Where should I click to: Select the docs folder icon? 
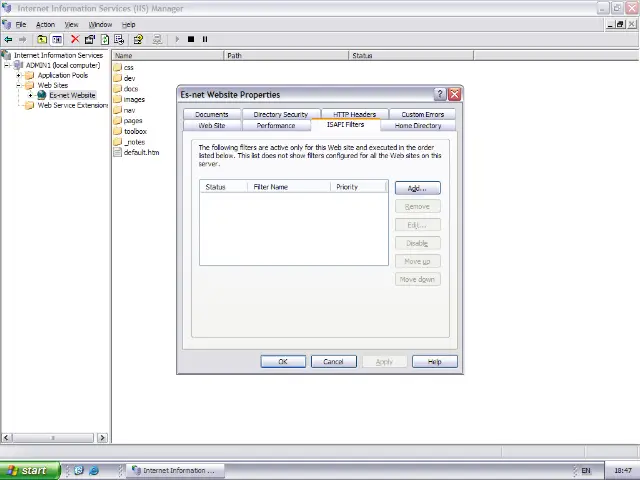pyautogui.click(x=118, y=88)
